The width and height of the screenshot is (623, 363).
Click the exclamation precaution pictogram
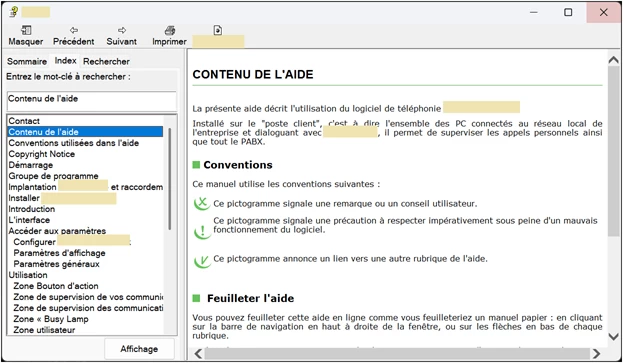point(202,232)
